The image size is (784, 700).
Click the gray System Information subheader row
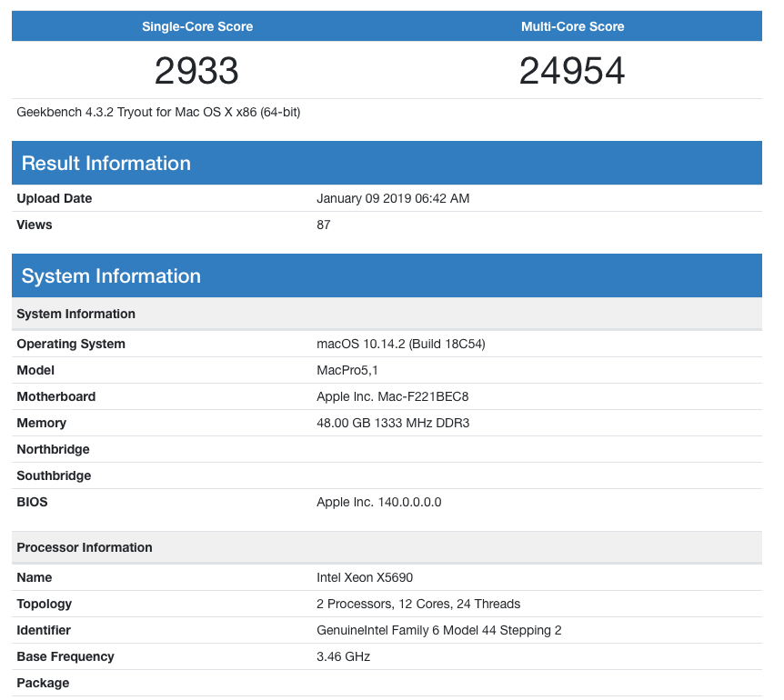click(387, 314)
